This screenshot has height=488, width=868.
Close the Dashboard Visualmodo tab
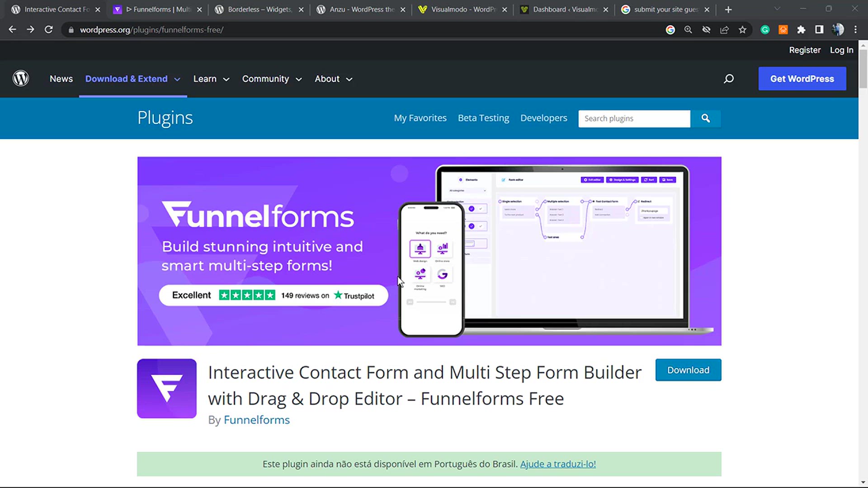click(x=606, y=9)
